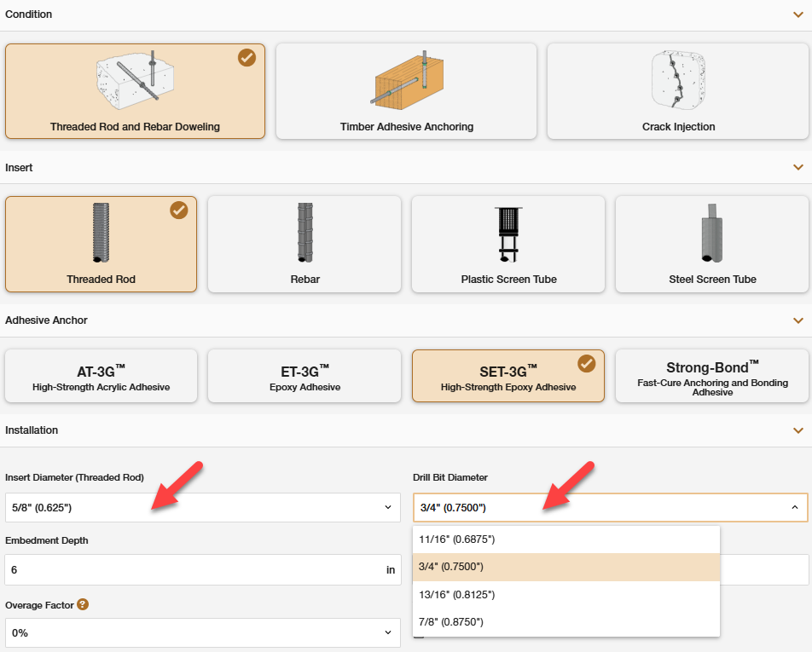Select ET-3G Epoxy Adhesive option

[304, 376]
